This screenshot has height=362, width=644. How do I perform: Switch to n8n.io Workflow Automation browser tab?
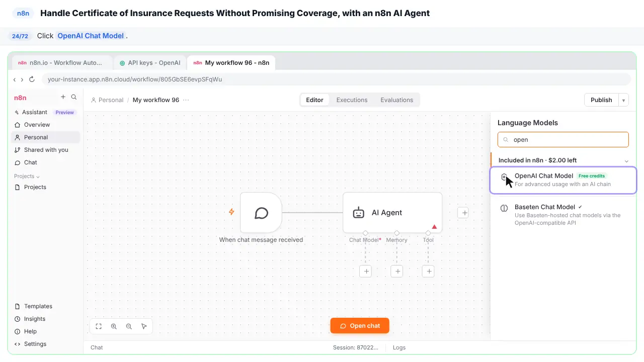pyautogui.click(x=62, y=63)
